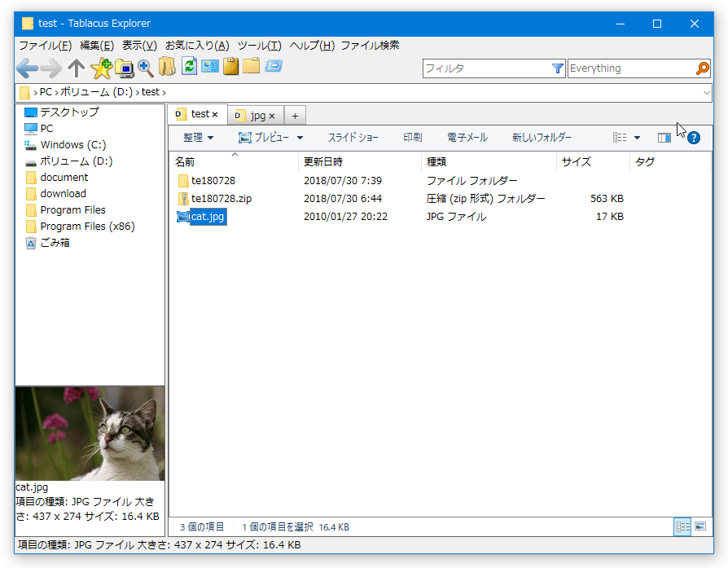
Task: Open the 整理 dropdown menu
Action: [x=196, y=137]
